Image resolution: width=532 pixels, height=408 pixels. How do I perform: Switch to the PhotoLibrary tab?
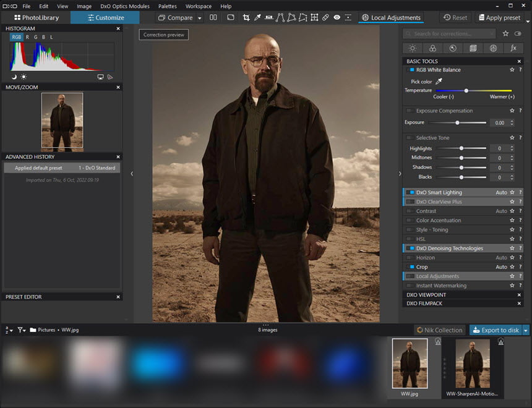(x=36, y=18)
